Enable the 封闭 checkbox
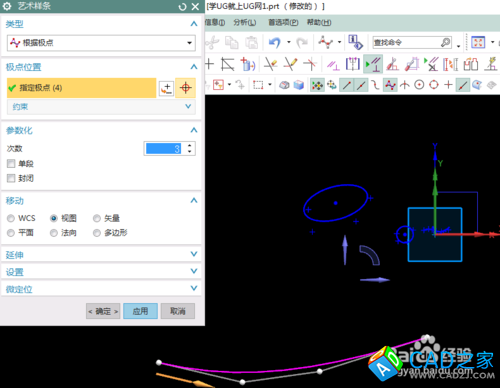500x388 pixels. (11, 178)
